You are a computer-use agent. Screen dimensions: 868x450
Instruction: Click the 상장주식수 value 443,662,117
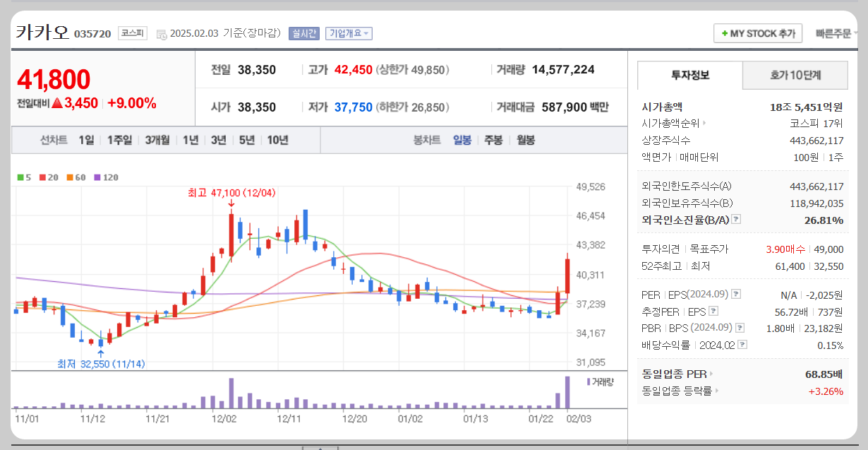tap(816, 141)
